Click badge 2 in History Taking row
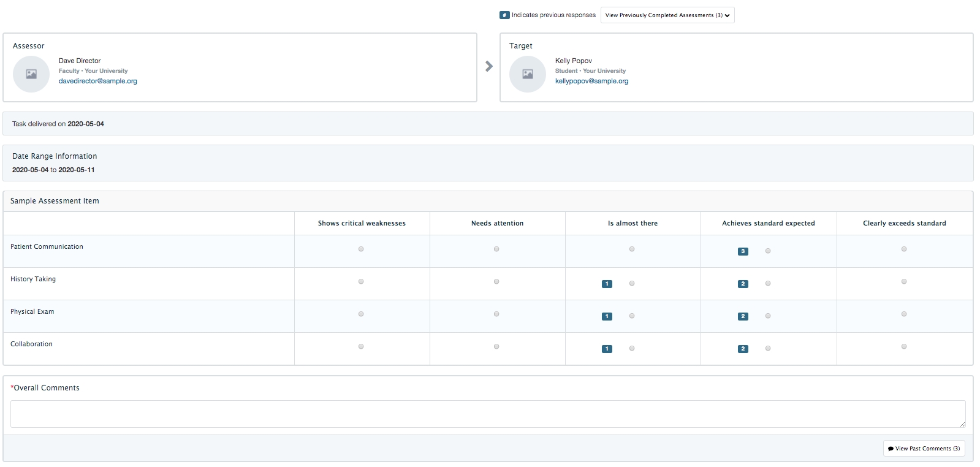This screenshot has height=467, width=980. click(743, 284)
